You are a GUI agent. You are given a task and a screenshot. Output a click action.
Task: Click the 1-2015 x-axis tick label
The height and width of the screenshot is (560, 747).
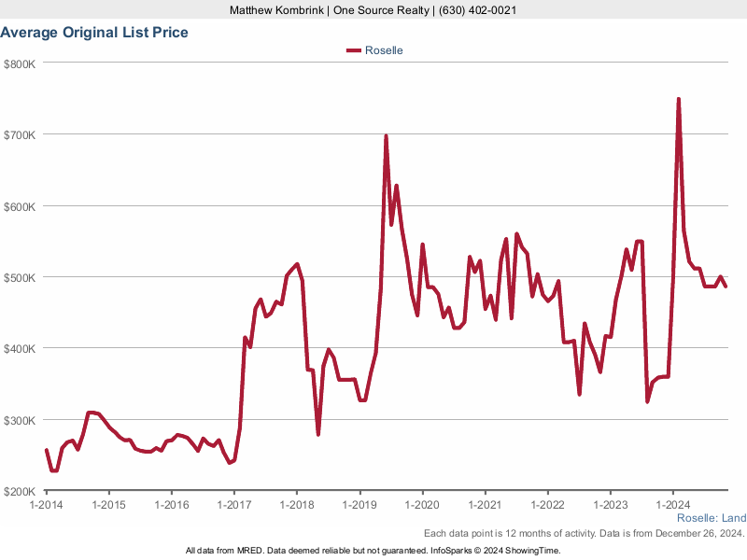point(108,505)
